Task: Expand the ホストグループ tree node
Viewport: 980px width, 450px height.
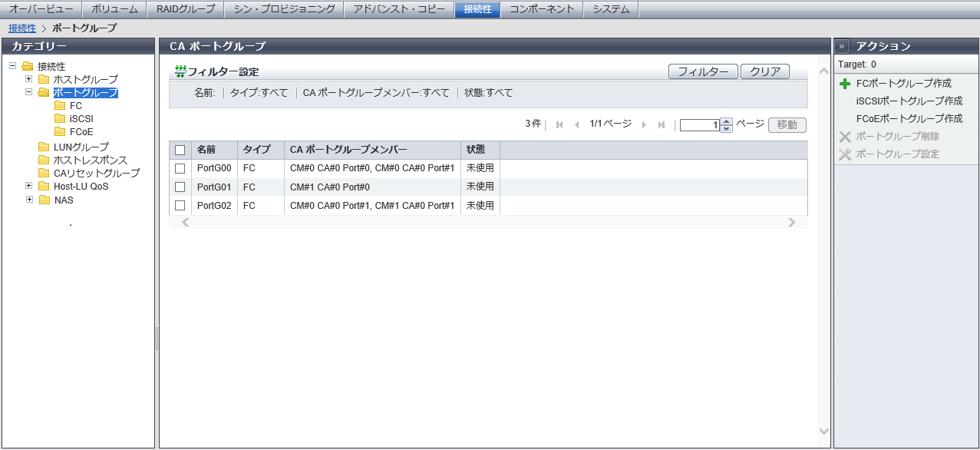Action: 29,79
